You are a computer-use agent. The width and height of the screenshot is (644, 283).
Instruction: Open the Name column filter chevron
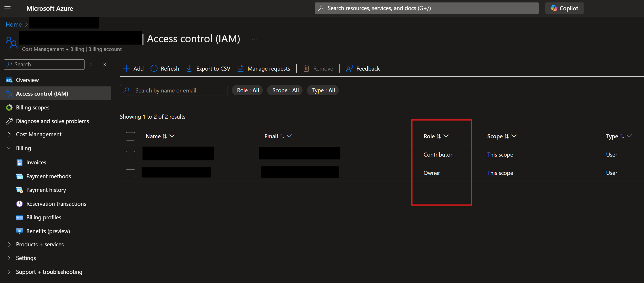click(172, 136)
